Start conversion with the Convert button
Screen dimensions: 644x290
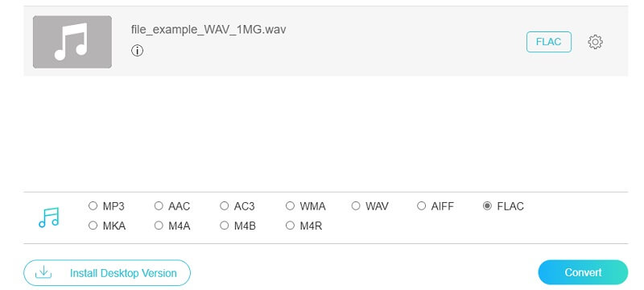(x=583, y=272)
